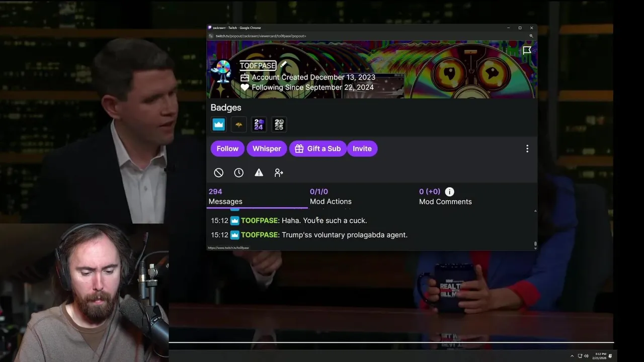The width and height of the screenshot is (644, 362).
Task: Click the timeout clock icon
Action: [238, 172]
